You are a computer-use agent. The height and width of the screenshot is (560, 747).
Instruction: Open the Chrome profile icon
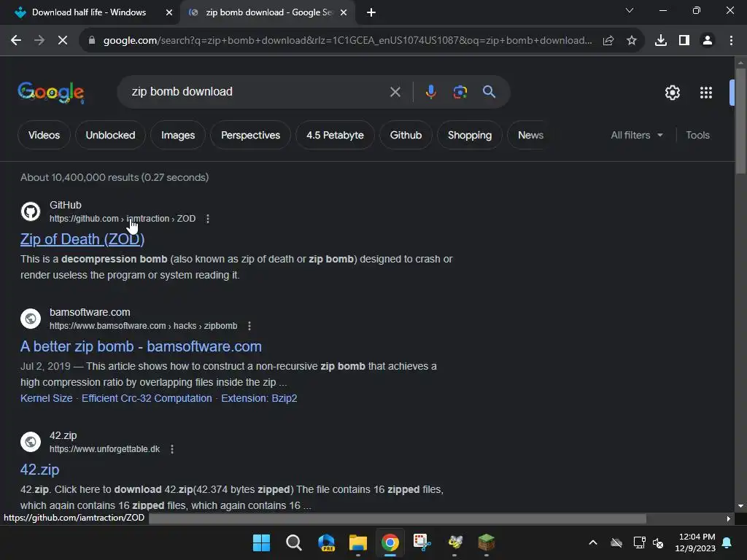pos(708,41)
